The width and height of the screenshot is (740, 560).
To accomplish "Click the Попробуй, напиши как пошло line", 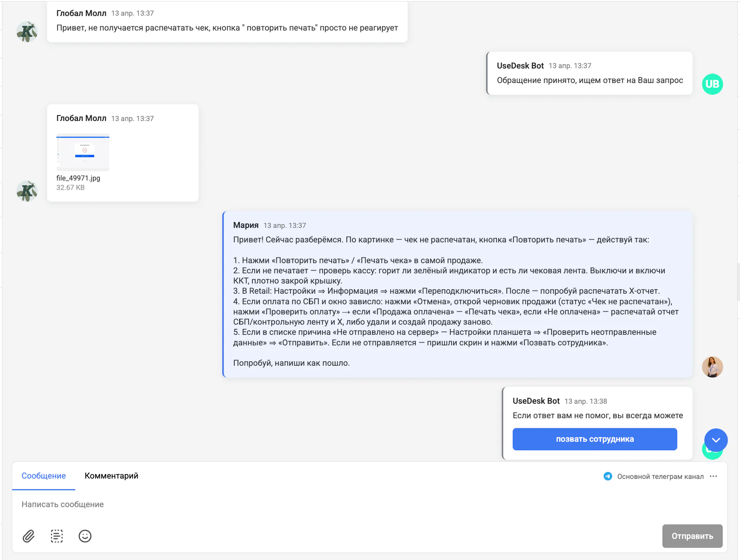I will (291, 363).
